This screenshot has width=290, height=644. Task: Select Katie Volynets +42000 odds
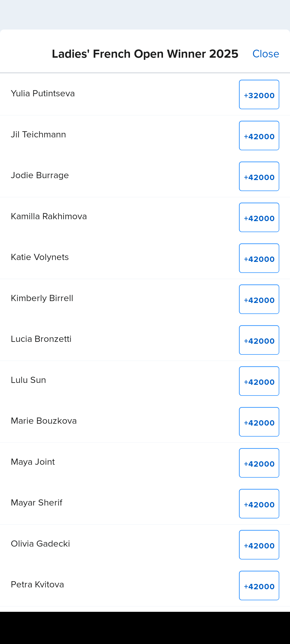pos(259,258)
